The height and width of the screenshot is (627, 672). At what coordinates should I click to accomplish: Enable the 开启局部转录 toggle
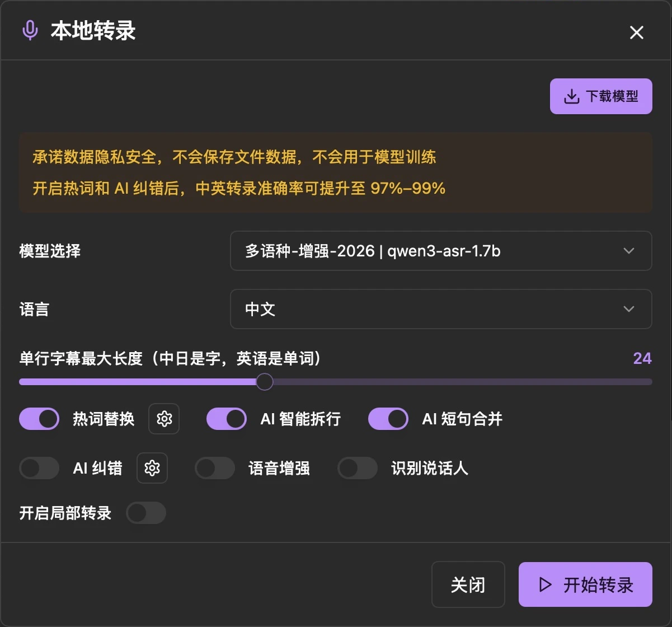pyautogui.click(x=146, y=513)
